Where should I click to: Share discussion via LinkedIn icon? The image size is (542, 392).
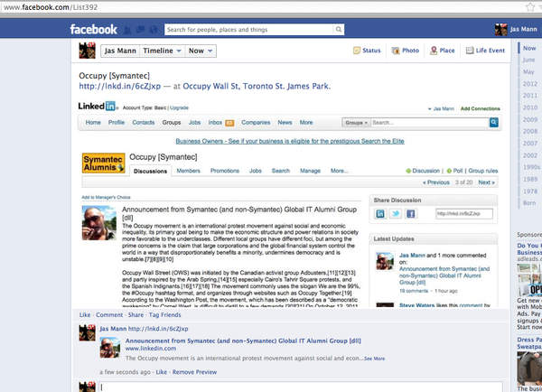[x=380, y=214]
